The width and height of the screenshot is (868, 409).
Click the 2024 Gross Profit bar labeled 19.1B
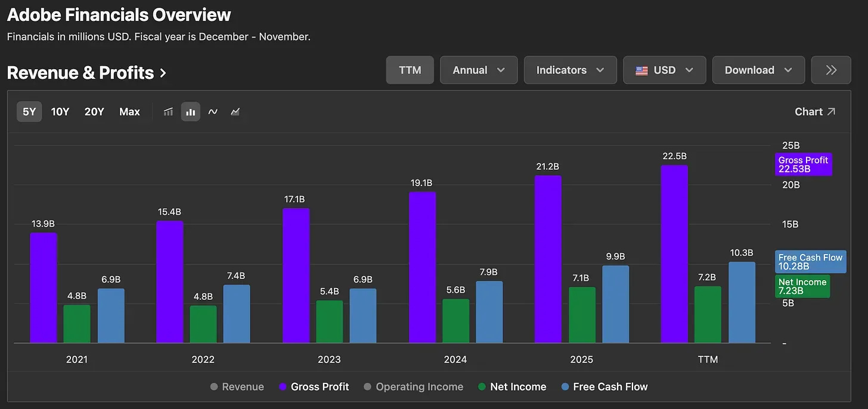pyautogui.click(x=423, y=268)
